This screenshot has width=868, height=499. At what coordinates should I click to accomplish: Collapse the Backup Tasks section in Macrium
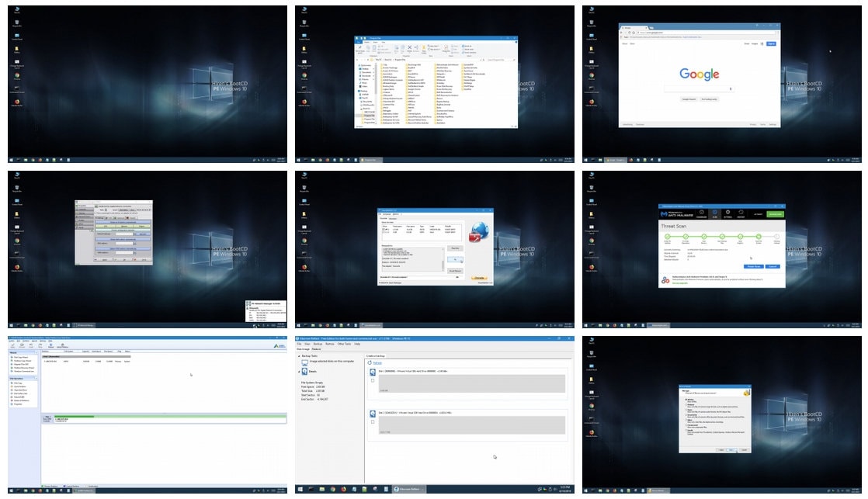tap(300, 355)
